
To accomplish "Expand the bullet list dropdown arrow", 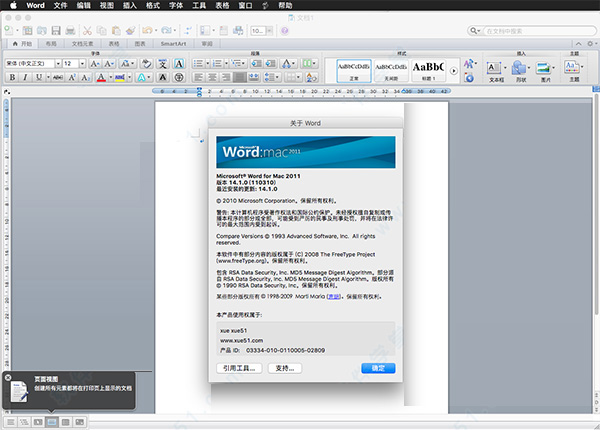I will [x=208, y=64].
